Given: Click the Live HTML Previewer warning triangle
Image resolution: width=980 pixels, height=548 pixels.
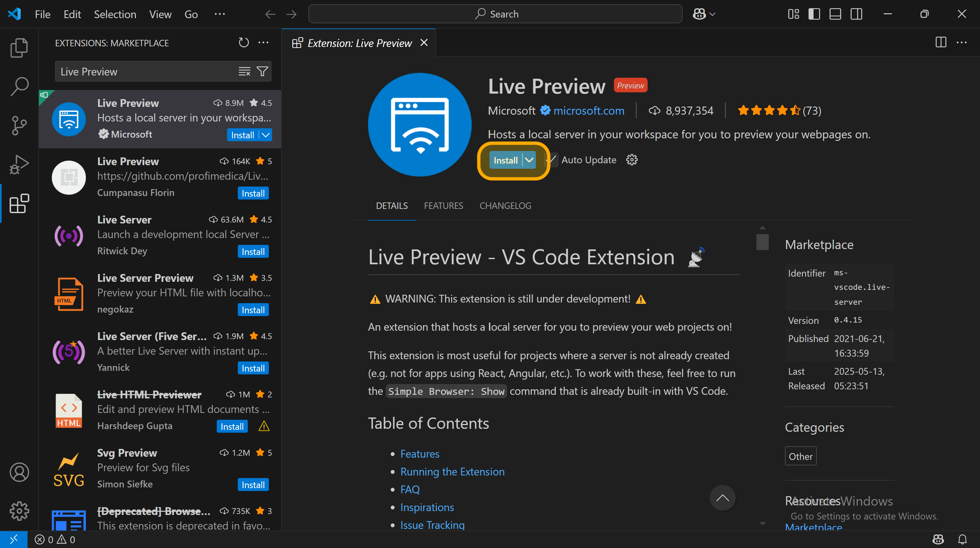Looking at the screenshot, I should point(264,426).
